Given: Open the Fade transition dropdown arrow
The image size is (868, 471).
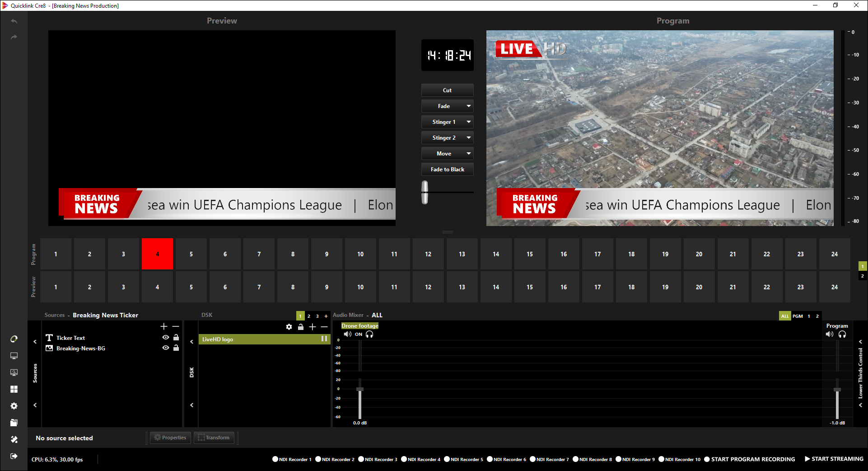Looking at the screenshot, I should point(469,106).
